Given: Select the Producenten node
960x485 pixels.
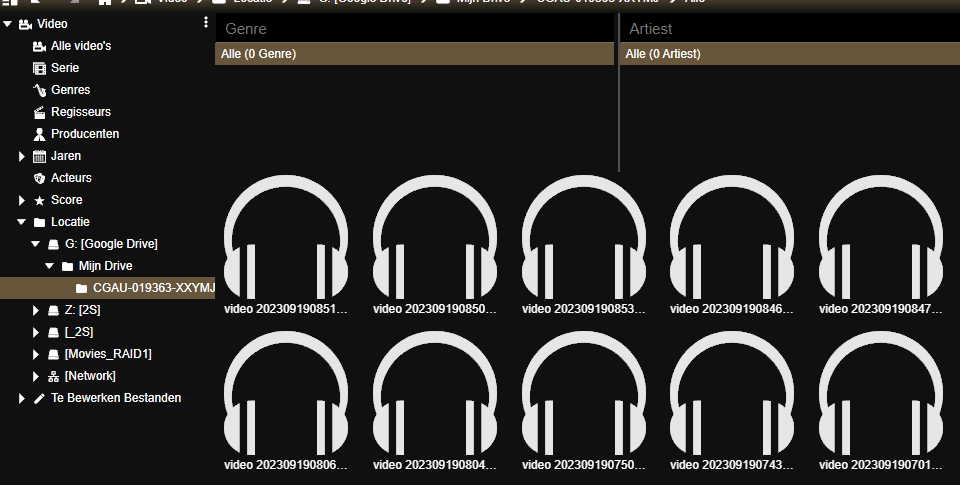Looking at the screenshot, I should pyautogui.click(x=85, y=133).
